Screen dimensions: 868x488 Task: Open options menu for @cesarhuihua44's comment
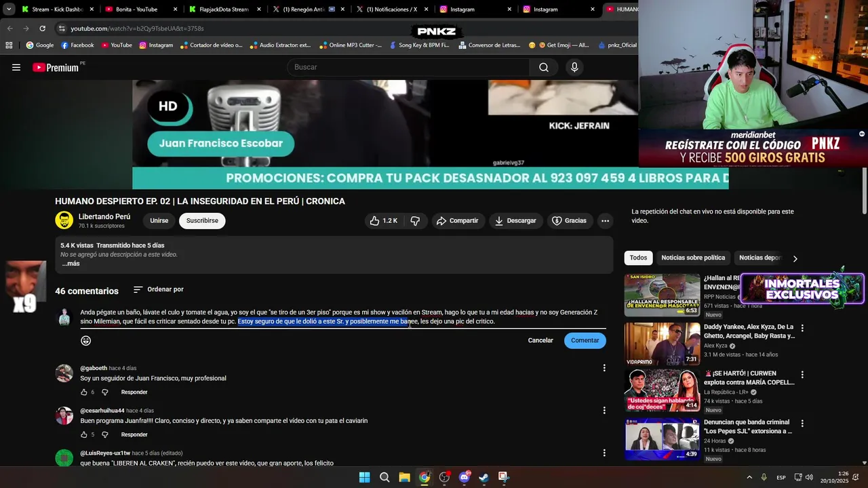[x=604, y=410]
